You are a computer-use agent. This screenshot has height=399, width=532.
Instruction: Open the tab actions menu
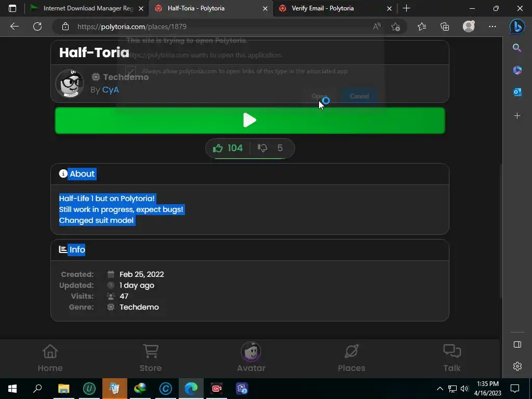pyautogui.click(x=12, y=8)
